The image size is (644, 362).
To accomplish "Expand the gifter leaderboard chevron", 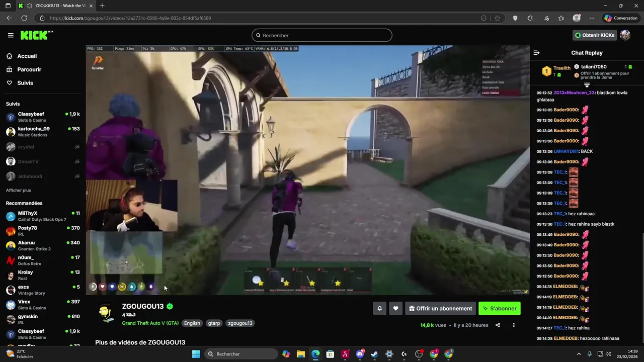I will click(x=587, y=85).
